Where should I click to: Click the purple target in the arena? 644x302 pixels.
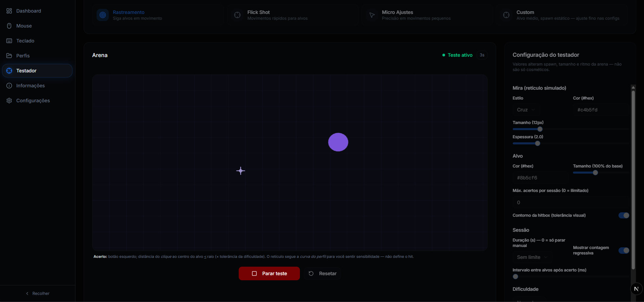coord(338,142)
